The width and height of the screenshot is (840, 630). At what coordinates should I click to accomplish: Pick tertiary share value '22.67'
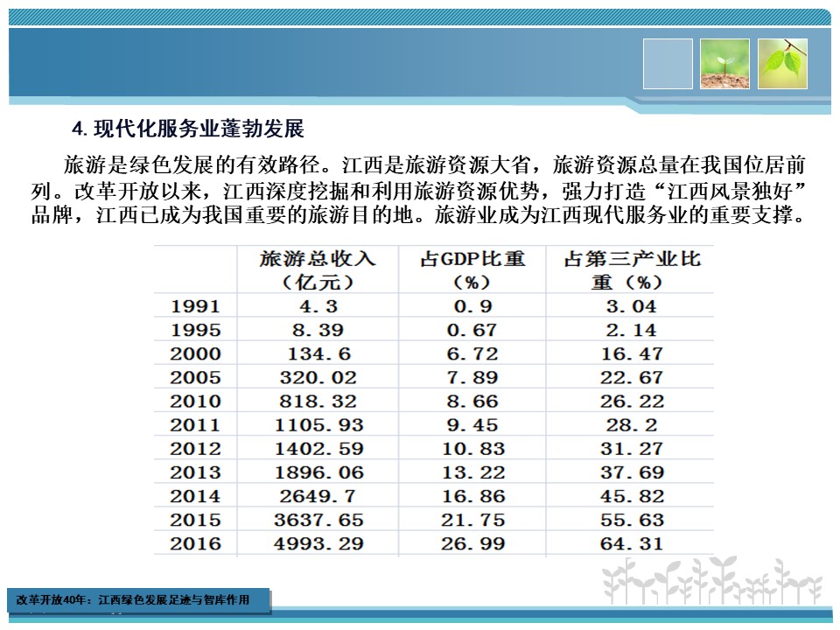tap(632, 377)
